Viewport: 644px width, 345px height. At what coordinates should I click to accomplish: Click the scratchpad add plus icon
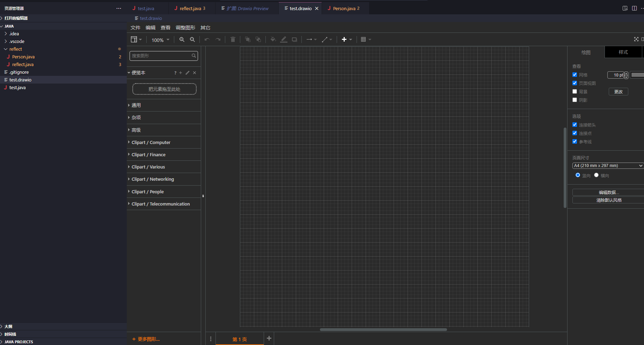[181, 73]
